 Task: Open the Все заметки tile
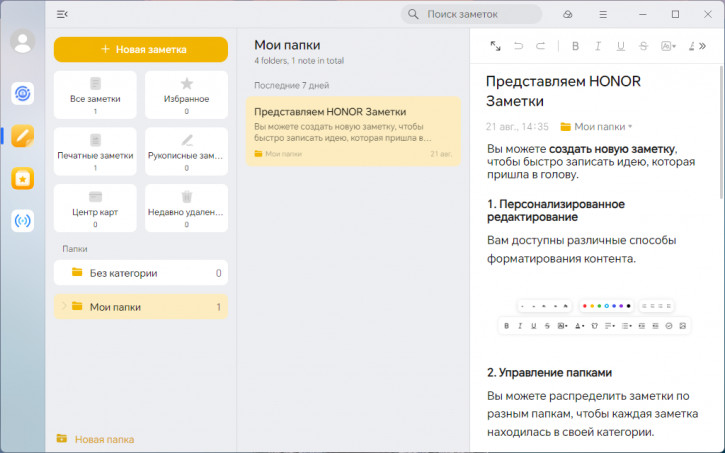pyautogui.click(x=95, y=95)
